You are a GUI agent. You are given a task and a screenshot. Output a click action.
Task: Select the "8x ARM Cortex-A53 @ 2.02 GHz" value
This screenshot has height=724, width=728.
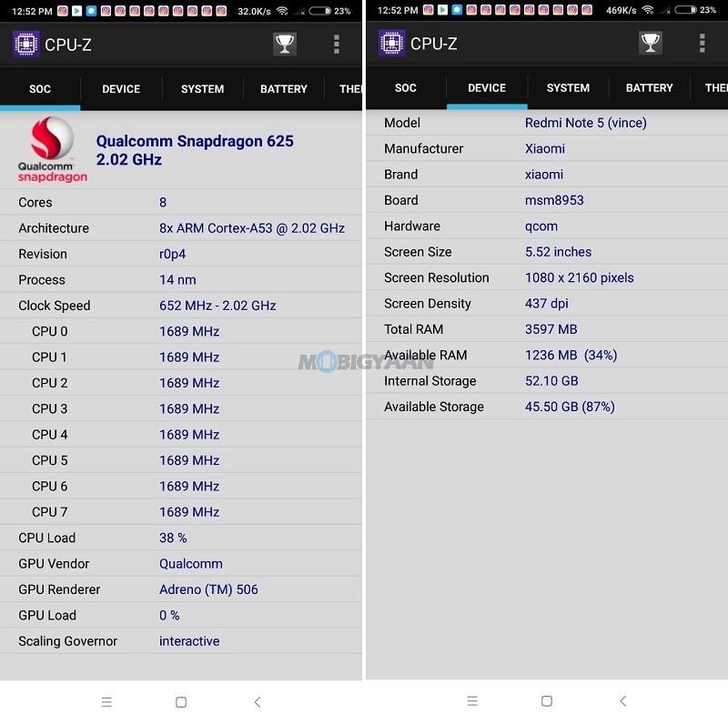pyautogui.click(x=252, y=228)
